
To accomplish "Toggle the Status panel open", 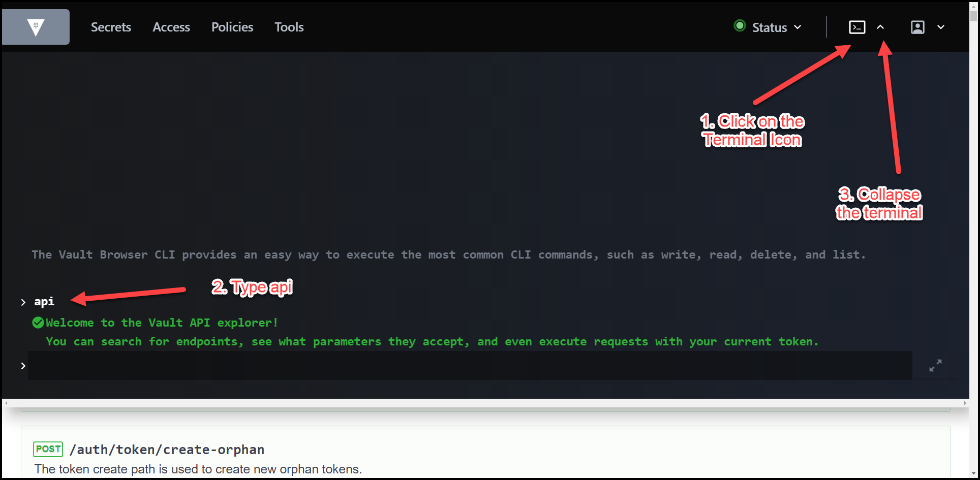I will point(769,27).
